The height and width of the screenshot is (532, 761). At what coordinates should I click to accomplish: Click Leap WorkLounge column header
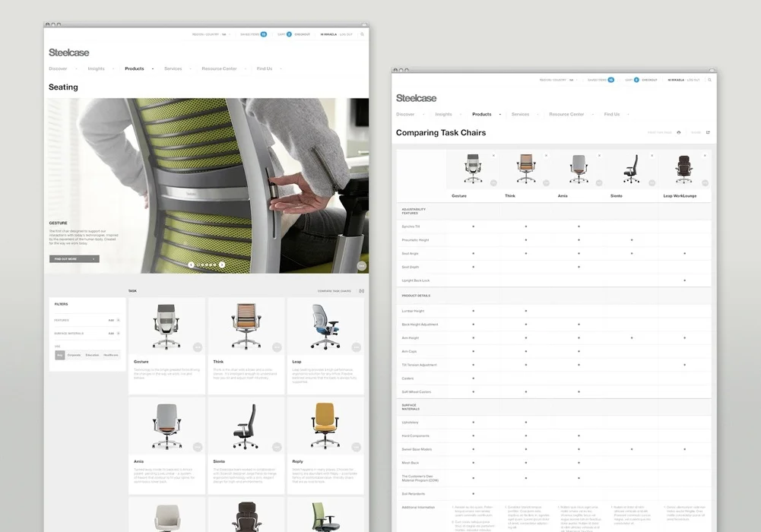(x=680, y=196)
